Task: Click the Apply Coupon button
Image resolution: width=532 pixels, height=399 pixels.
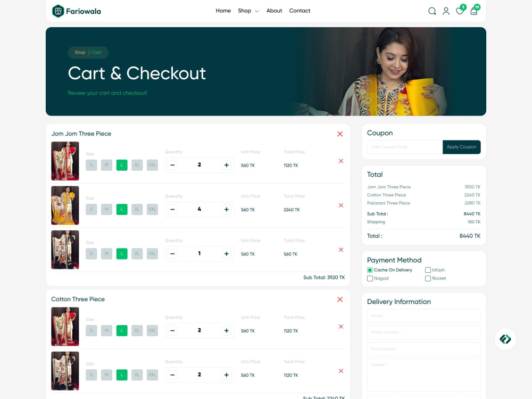Action: pos(461,147)
